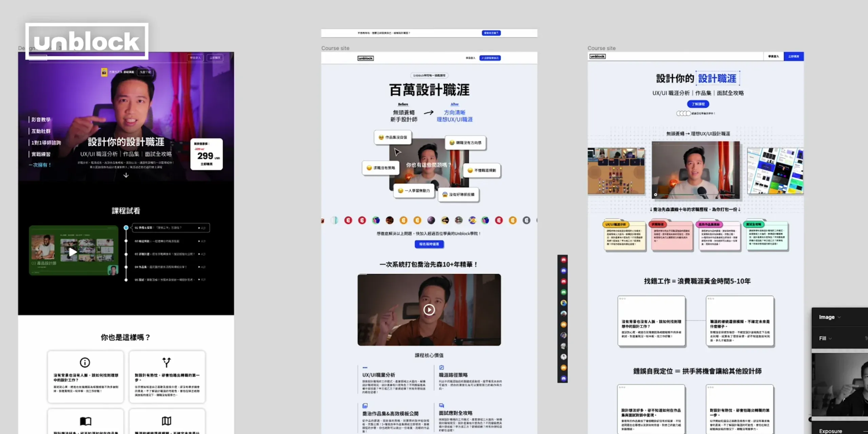Select the 百萬設計職涯 headline

[429, 90]
